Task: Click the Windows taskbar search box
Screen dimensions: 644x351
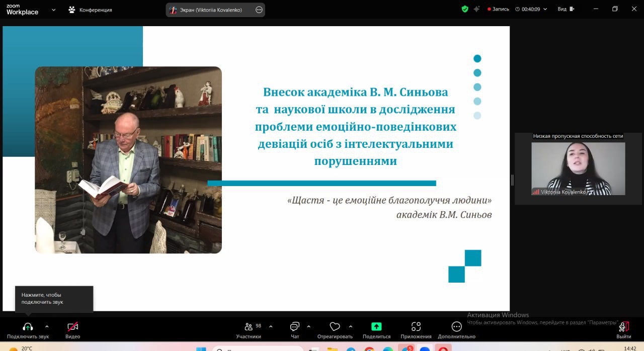Action: coord(258,348)
